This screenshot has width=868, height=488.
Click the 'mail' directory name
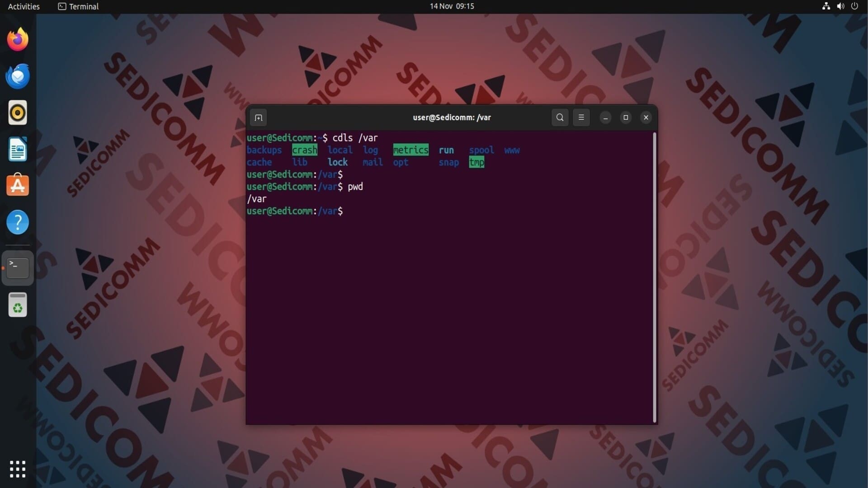tap(373, 162)
